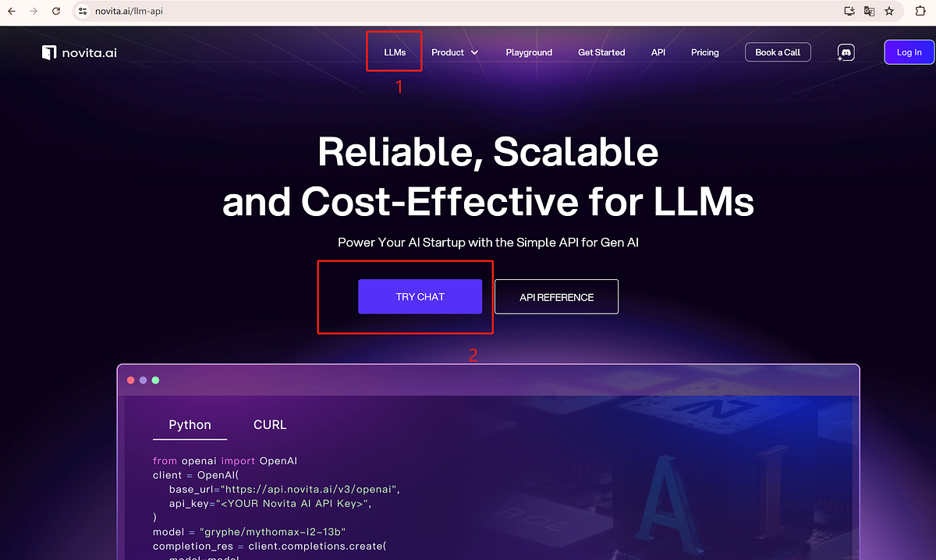Click the TRY CHAT button

[x=420, y=296]
